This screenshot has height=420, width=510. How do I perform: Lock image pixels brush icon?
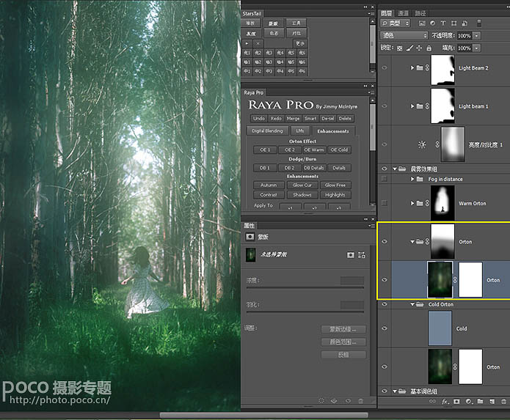(x=409, y=48)
